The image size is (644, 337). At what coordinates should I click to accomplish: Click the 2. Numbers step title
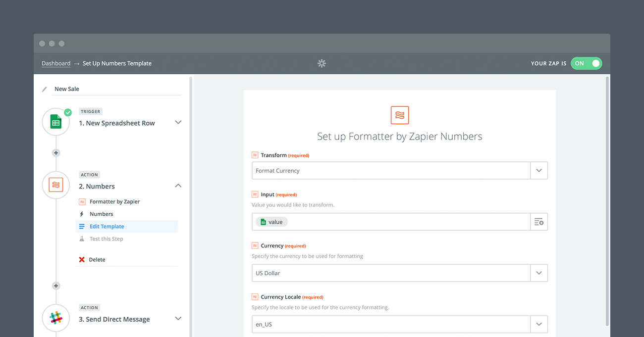click(97, 187)
